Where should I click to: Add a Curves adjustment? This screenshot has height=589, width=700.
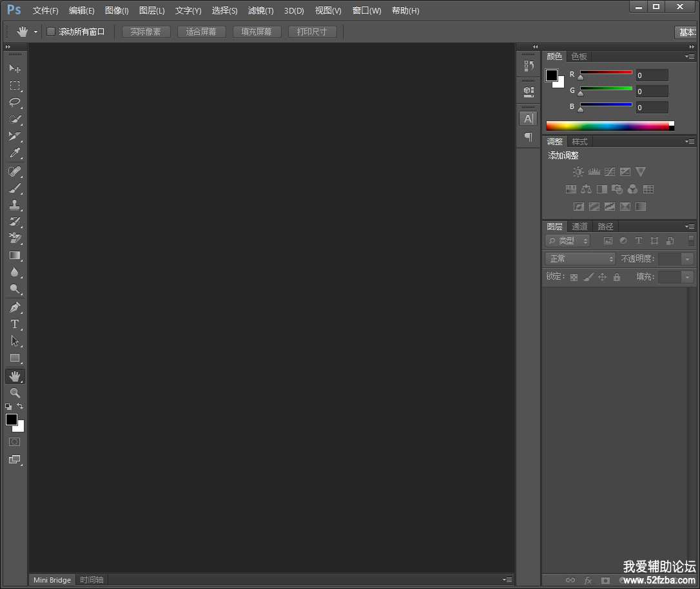click(609, 172)
